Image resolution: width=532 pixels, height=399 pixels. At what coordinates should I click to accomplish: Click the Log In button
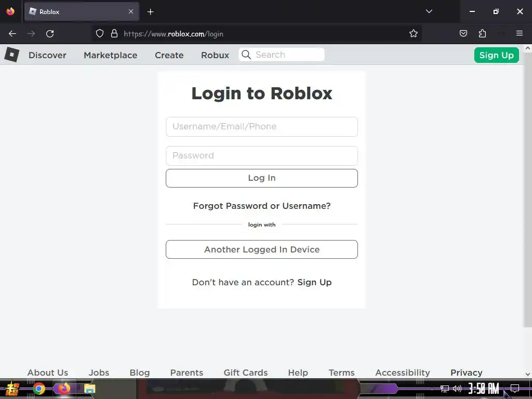click(x=262, y=178)
